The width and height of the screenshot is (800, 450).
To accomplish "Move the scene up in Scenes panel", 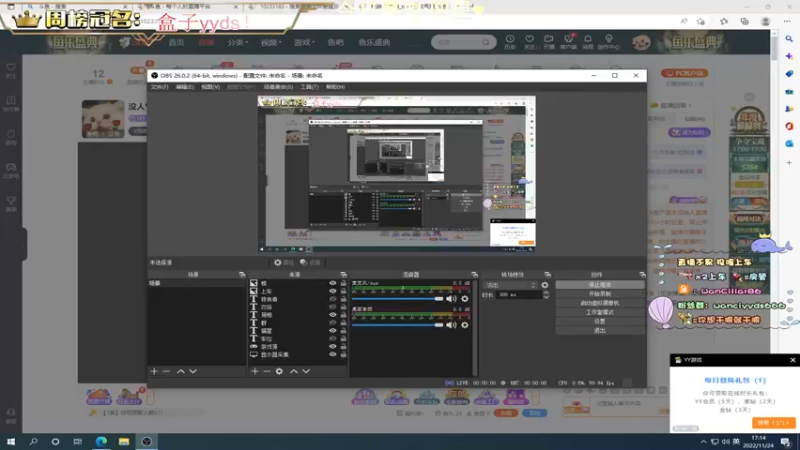I will (x=181, y=371).
